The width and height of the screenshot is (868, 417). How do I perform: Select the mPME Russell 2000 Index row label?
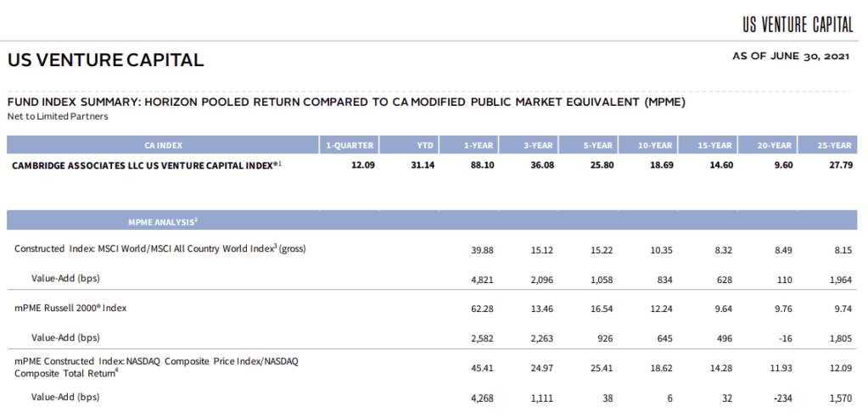point(70,309)
